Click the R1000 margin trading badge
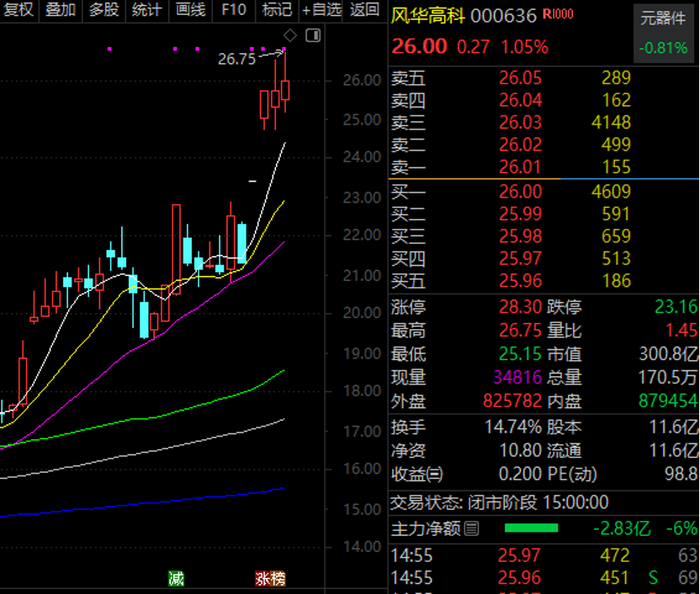The height and width of the screenshot is (594, 700). click(558, 14)
